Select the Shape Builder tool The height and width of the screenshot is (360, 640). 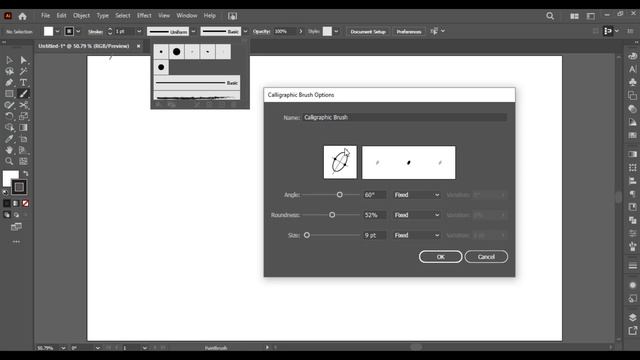click(x=9, y=127)
